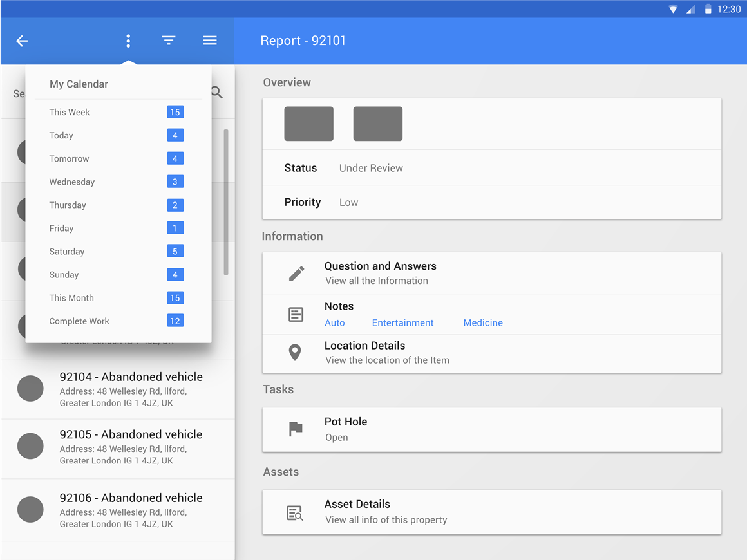Viewport: 747px width, 560px height.
Task: Click the Notes document icon
Action: coord(296,314)
